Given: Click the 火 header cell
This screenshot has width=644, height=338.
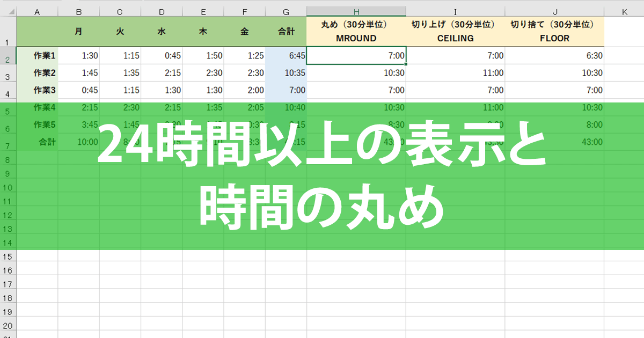Looking at the screenshot, I should coord(120,32).
